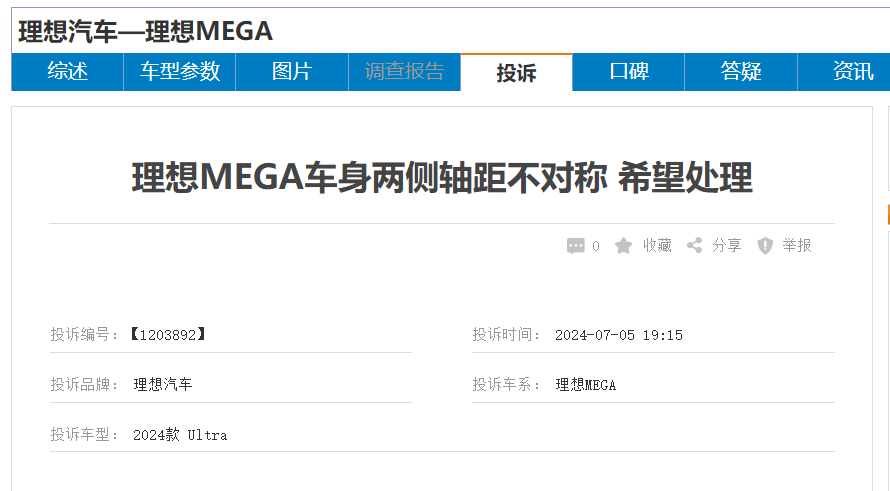The image size is (890, 491).
Task: Click the series value 理想MEGA
Action: [586, 385]
